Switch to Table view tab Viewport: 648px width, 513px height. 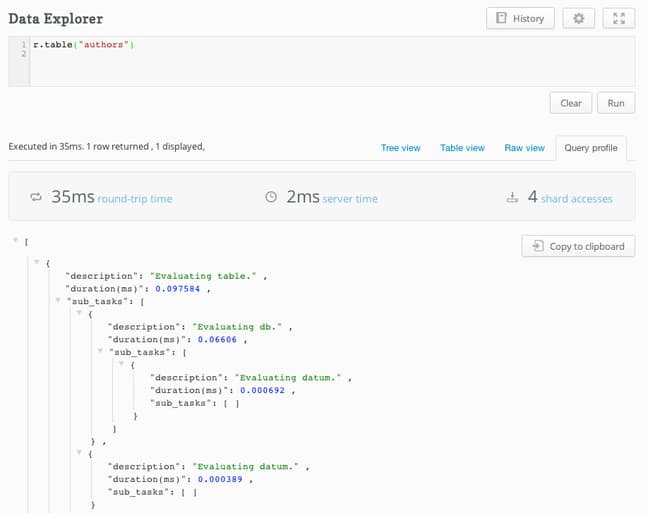coord(462,148)
